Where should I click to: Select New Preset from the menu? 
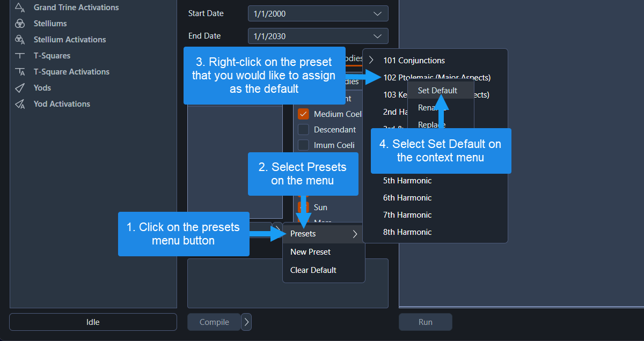(310, 251)
